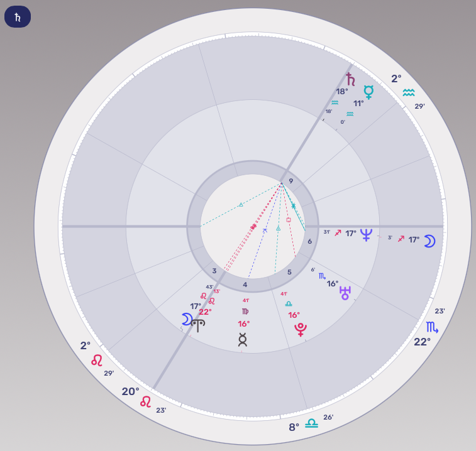This screenshot has width=476, height=451.
Task: Click the Leo sign at 20° on outer ring
Action: (146, 401)
